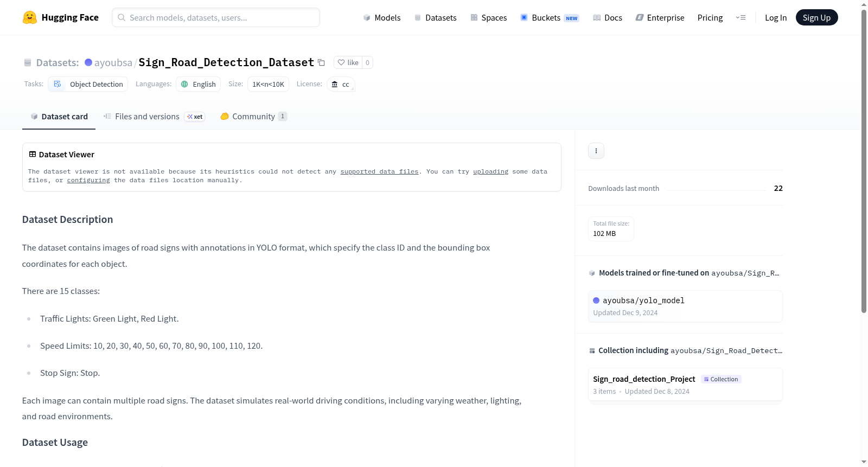The image size is (868, 467).
Task: Like the dataset with the heart button
Action: tap(348, 62)
